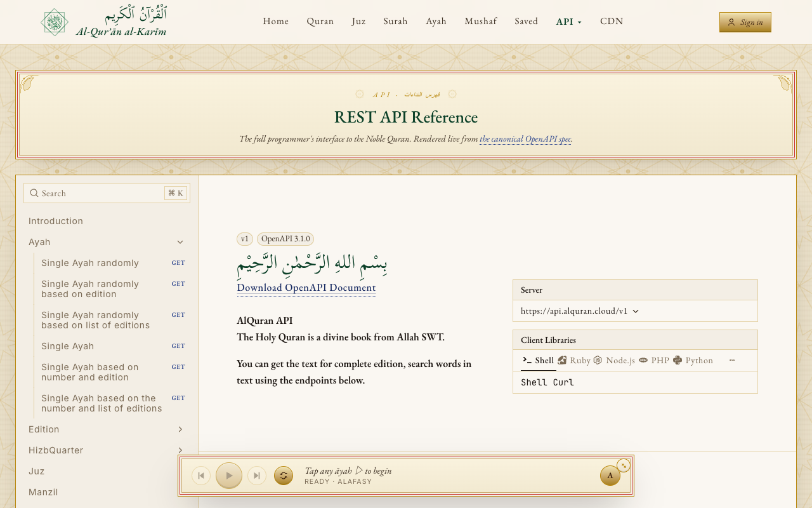
Task: Switch to the PHP client library tab
Action: (x=654, y=361)
